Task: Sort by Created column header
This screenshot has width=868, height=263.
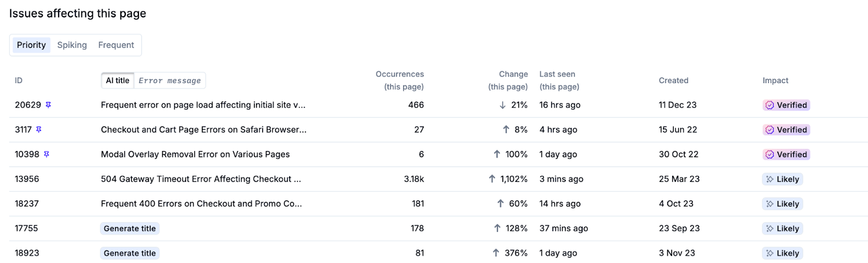Action: coord(673,80)
